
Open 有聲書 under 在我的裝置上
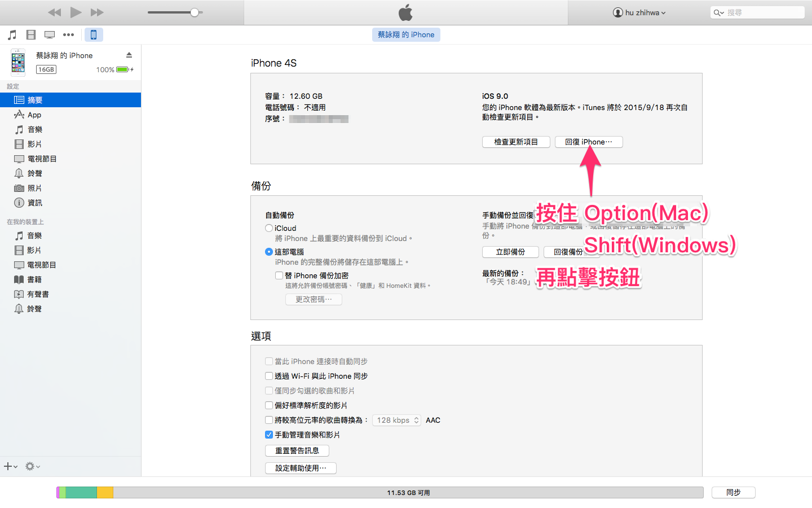tap(70, 294)
